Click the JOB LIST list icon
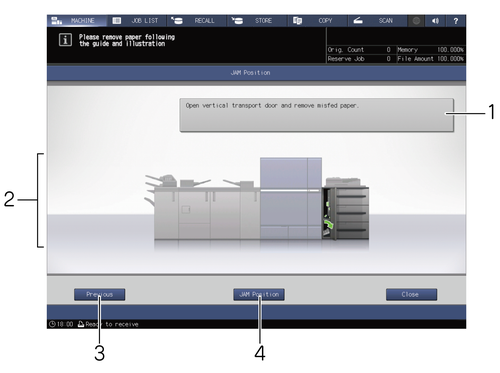Image resolution: width=500 pixels, height=373 pixels. 117,21
